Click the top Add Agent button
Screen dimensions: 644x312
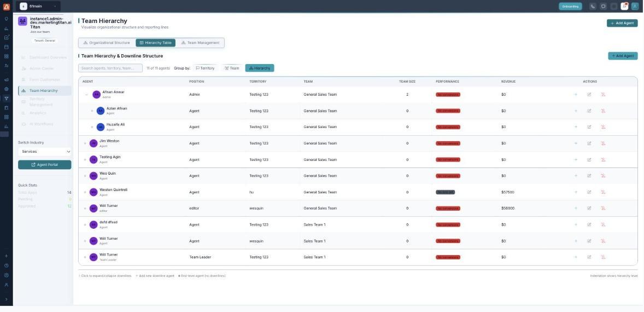coord(622,23)
